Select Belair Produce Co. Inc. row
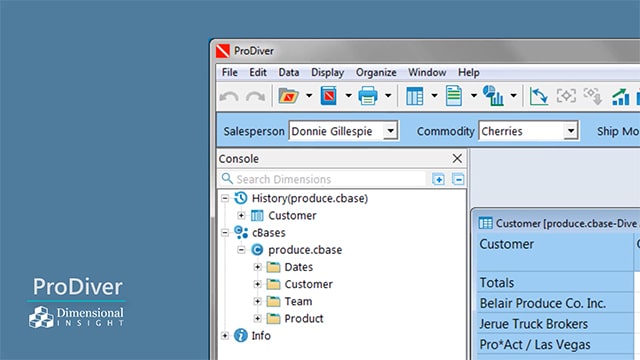This screenshot has width=640, height=360. point(556,303)
